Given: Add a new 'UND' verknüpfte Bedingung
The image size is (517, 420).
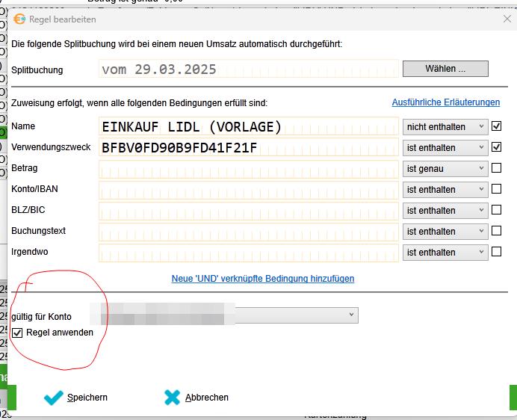Looking at the screenshot, I should [263, 279].
